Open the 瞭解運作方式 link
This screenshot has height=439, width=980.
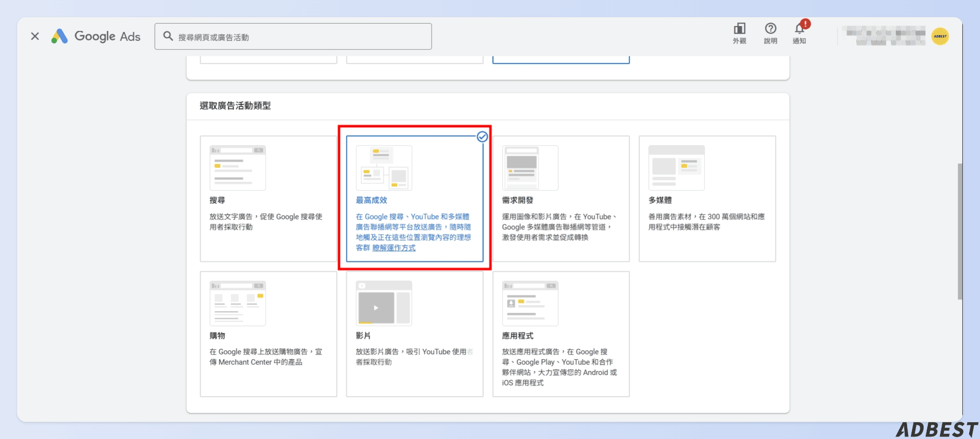[x=394, y=248]
